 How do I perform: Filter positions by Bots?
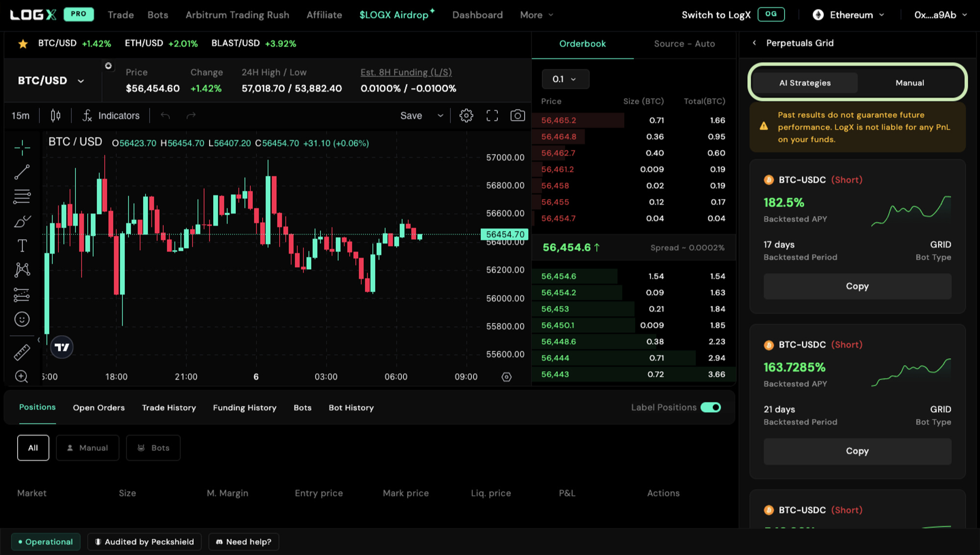coord(153,448)
